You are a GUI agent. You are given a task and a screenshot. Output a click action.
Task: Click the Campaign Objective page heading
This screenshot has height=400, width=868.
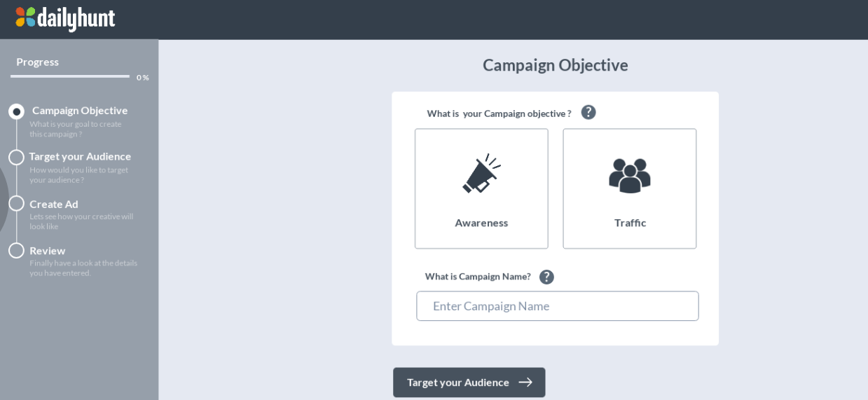[x=556, y=65]
